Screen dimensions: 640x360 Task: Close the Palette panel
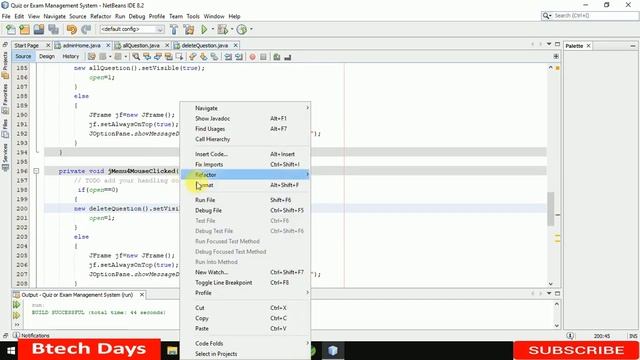pyautogui.click(x=589, y=46)
